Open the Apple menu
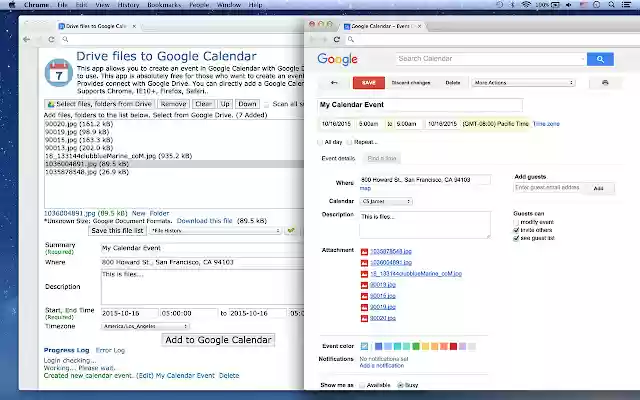This screenshot has height=400, width=640. (x=11, y=5)
